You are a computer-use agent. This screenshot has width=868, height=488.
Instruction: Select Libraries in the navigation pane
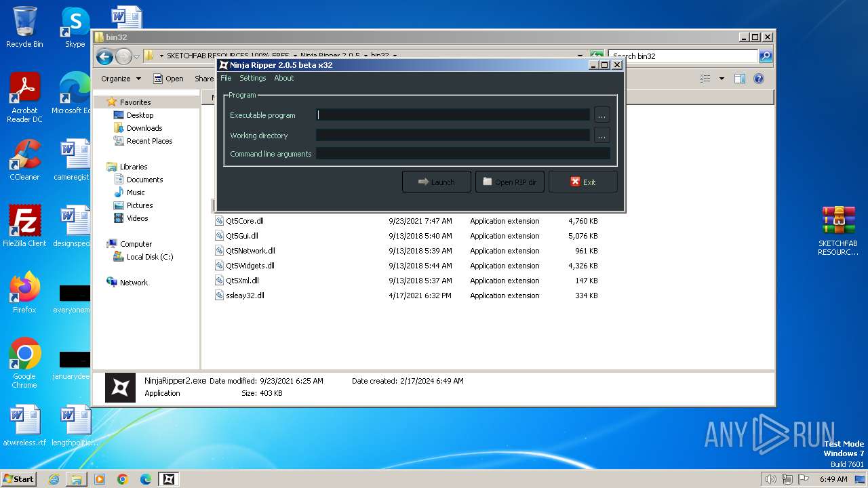tap(134, 167)
